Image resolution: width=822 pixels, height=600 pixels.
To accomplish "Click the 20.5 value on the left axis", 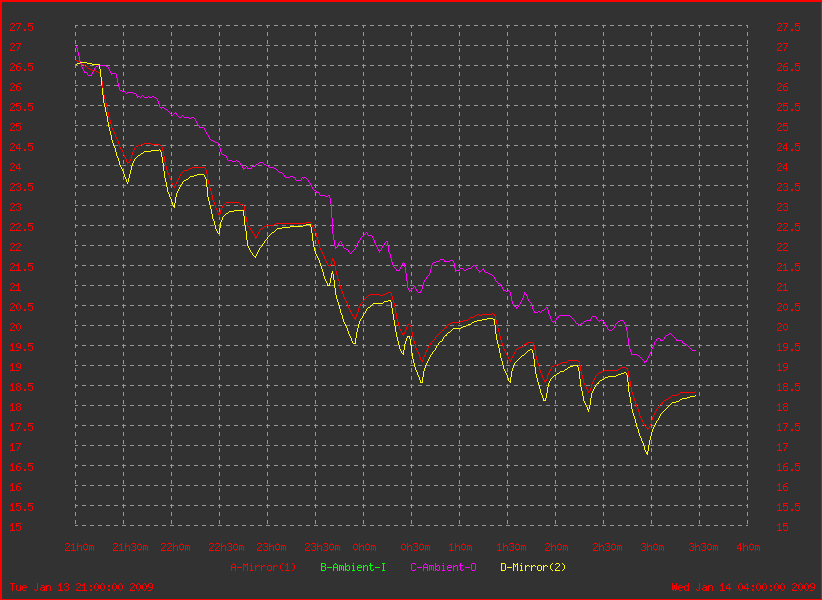I will pos(21,307).
